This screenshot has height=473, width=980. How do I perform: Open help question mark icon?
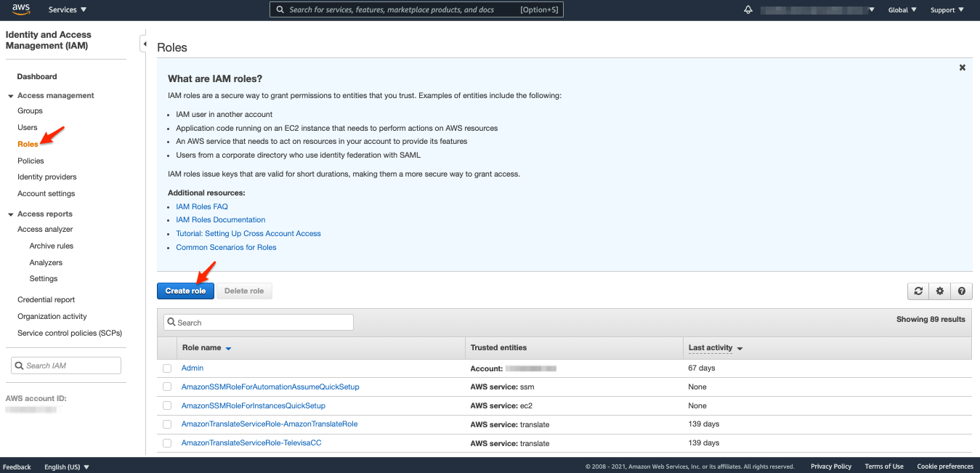pos(961,291)
